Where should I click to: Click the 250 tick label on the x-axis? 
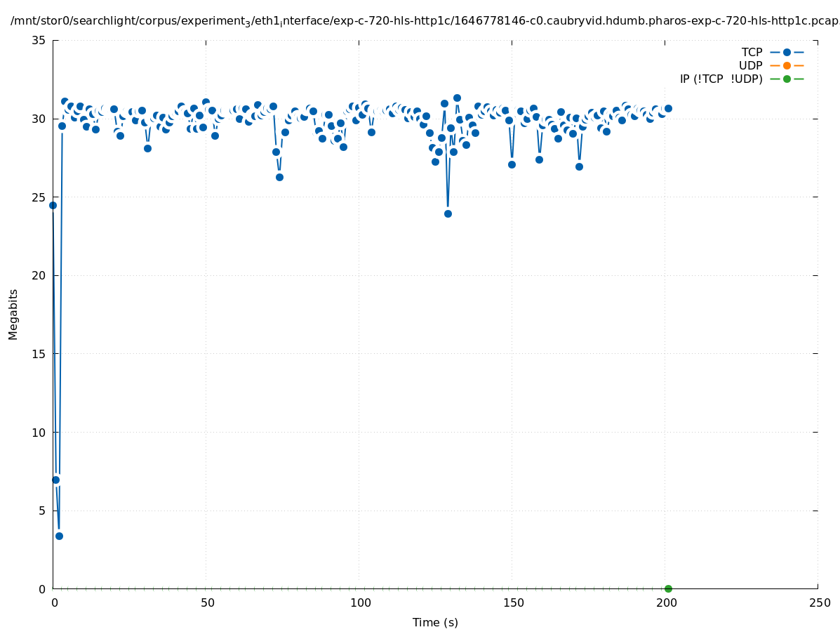point(818,603)
